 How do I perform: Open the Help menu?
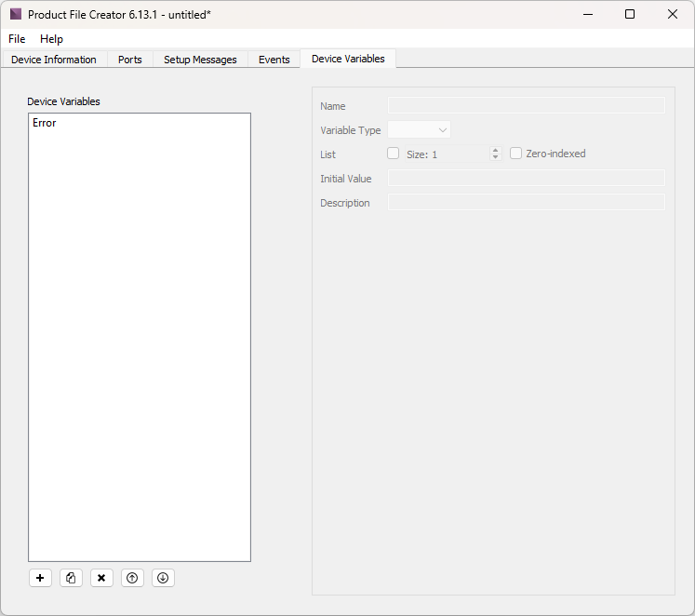[51, 39]
